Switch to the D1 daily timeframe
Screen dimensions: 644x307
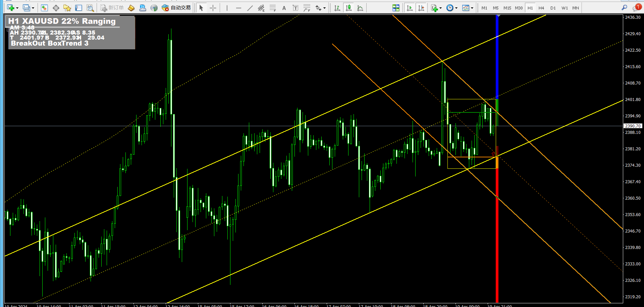tap(553, 8)
